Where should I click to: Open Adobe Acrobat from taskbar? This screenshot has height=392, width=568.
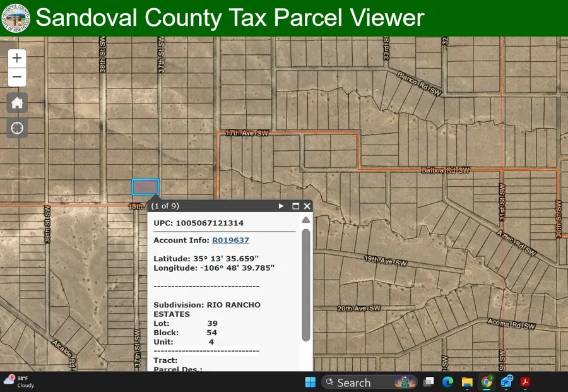pos(524,382)
